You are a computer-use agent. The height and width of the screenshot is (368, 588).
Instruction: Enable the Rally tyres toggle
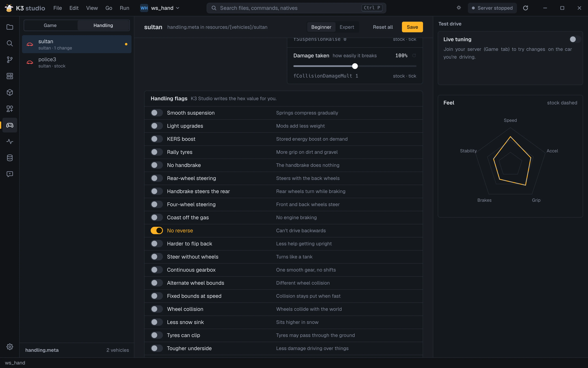(x=157, y=152)
